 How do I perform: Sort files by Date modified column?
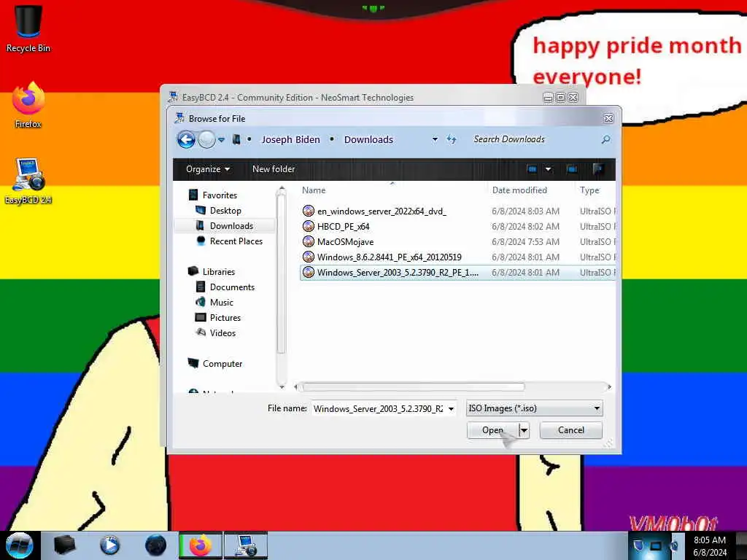[519, 190]
